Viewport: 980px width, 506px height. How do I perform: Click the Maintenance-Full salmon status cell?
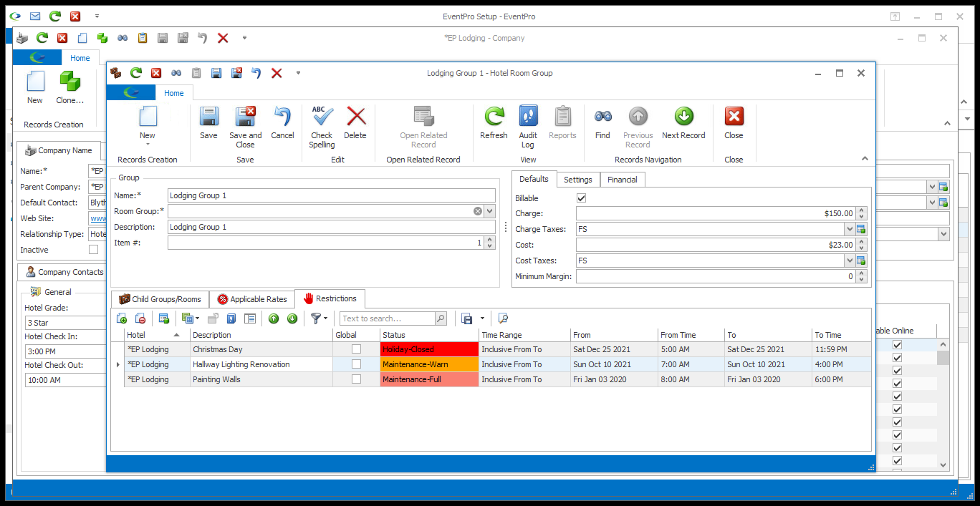(x=429, y=379)
